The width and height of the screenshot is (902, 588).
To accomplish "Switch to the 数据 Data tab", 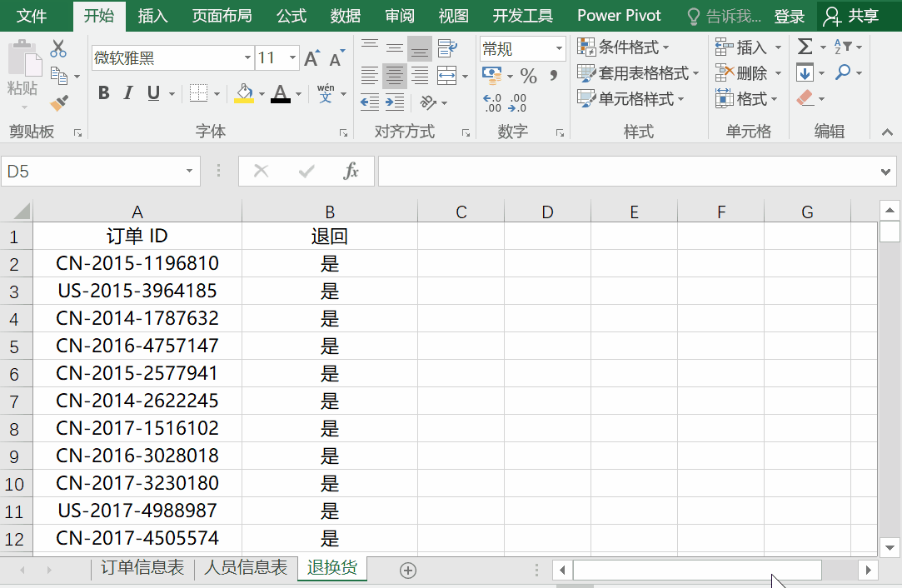I will click(345, 16).
